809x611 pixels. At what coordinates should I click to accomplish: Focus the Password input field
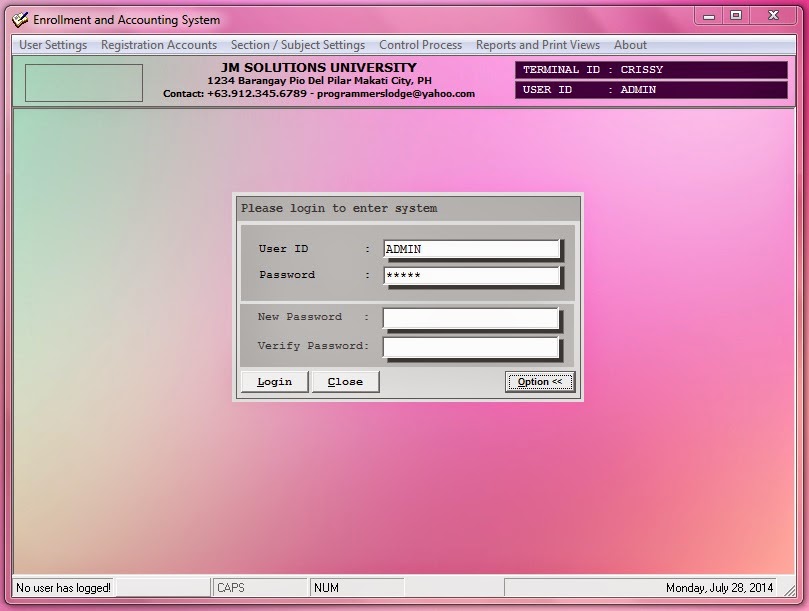click(472, 275)
